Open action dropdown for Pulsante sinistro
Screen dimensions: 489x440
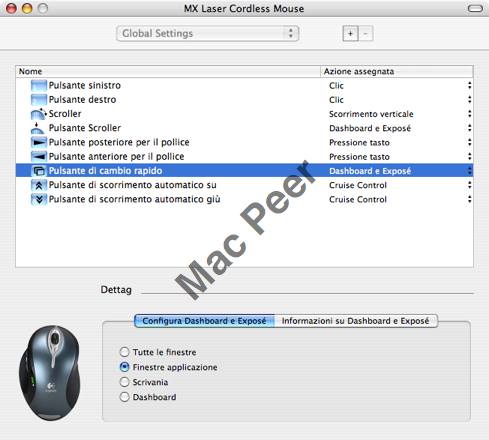469,85
